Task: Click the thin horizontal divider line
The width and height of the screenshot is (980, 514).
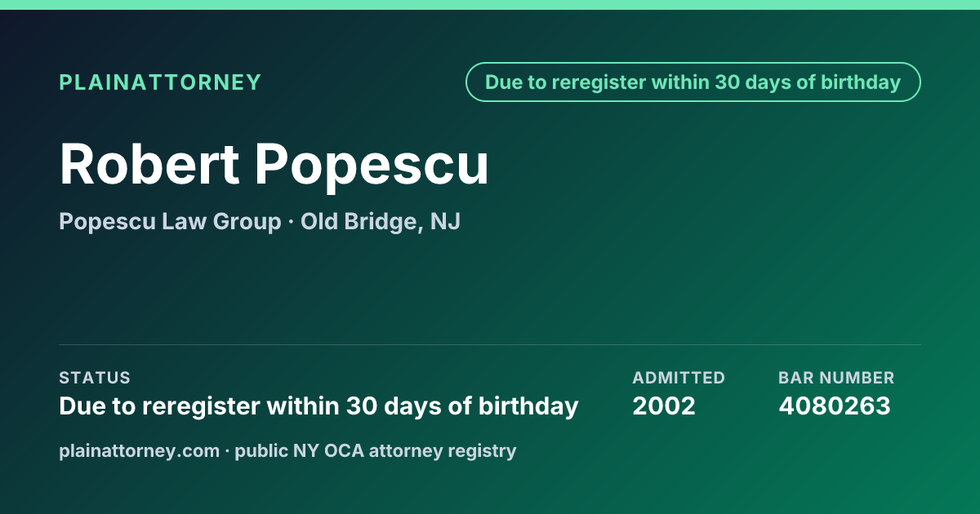Action: pyautogui.click(x=490, y=344)
